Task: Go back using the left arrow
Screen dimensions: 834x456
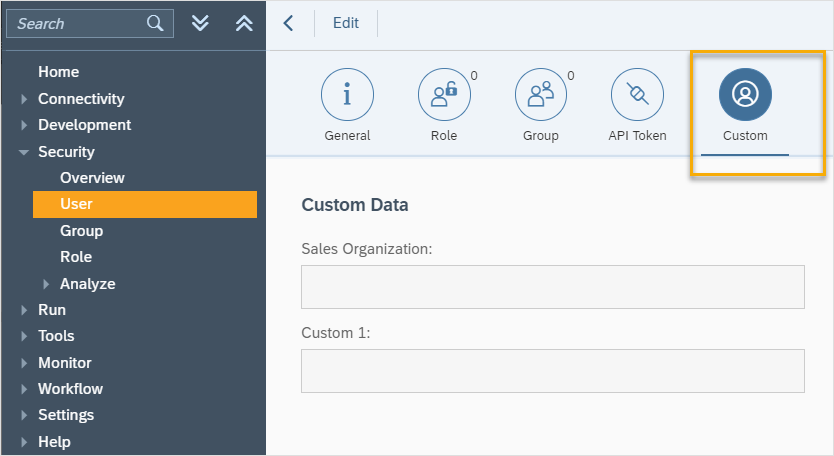Action: coord(289,23)
